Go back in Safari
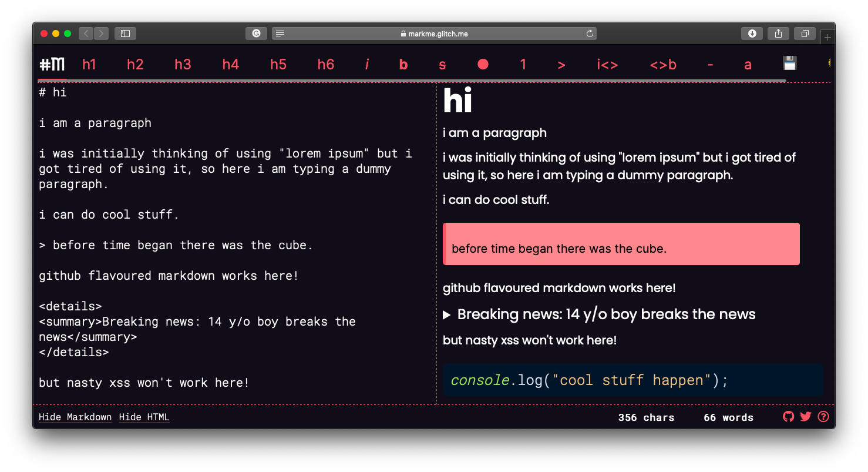Screen dimensions: 868x472 click(86, 34)
